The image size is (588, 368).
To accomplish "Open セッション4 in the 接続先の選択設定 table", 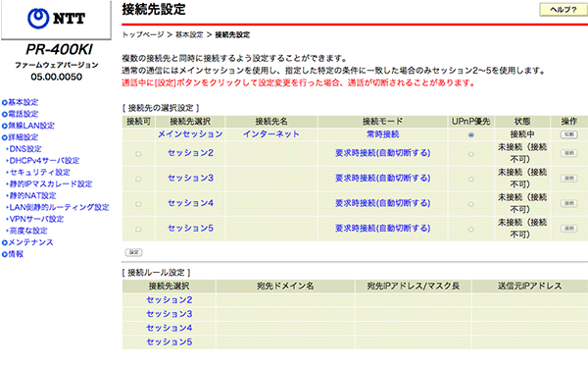I will (190, 203).
